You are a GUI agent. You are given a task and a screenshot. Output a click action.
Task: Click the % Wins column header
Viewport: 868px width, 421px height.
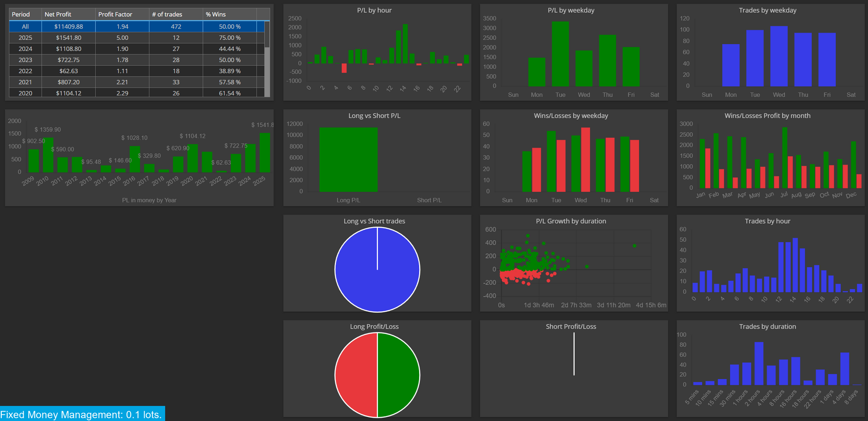point(229,14)
